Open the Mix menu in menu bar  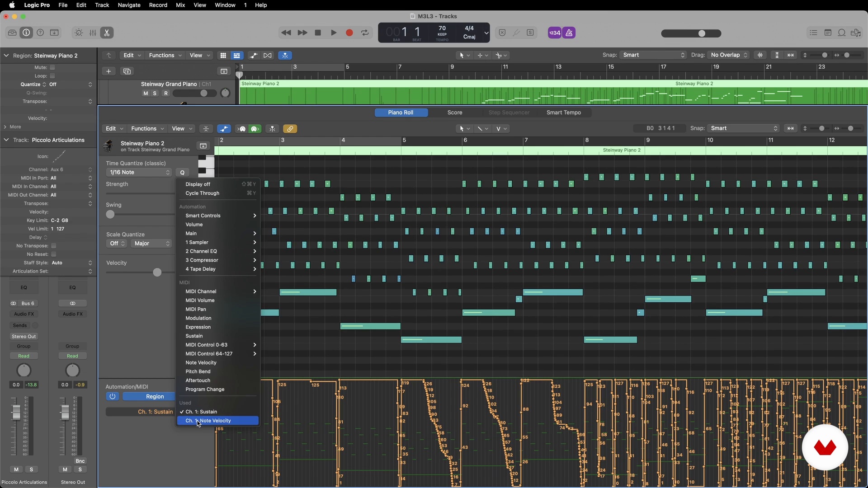tap(180, 5)
